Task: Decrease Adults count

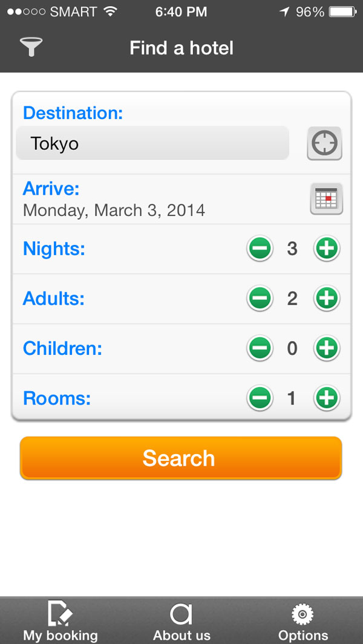Action: 260,298
